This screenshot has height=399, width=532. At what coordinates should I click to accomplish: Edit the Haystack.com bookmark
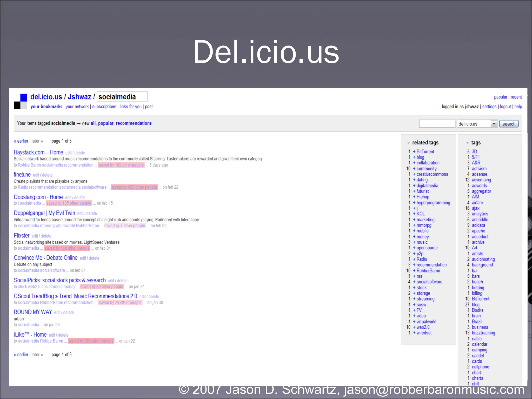69,153
